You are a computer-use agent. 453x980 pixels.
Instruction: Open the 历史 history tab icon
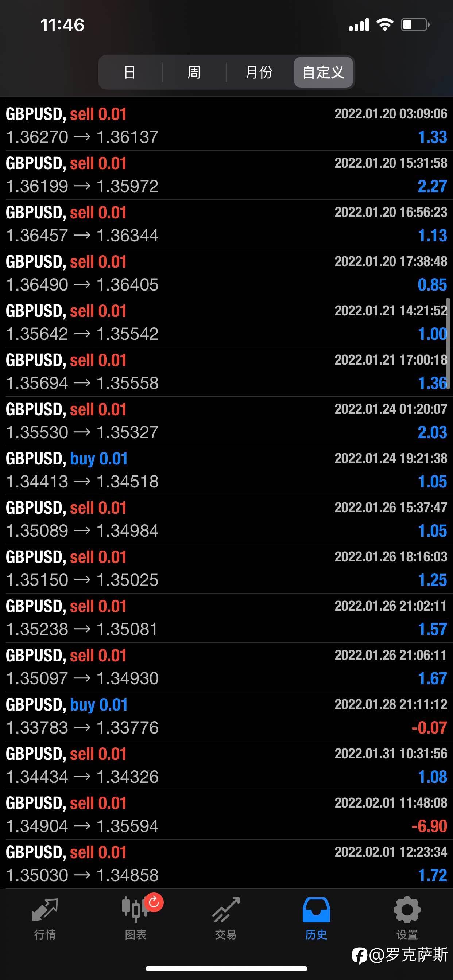pos(316,910)
